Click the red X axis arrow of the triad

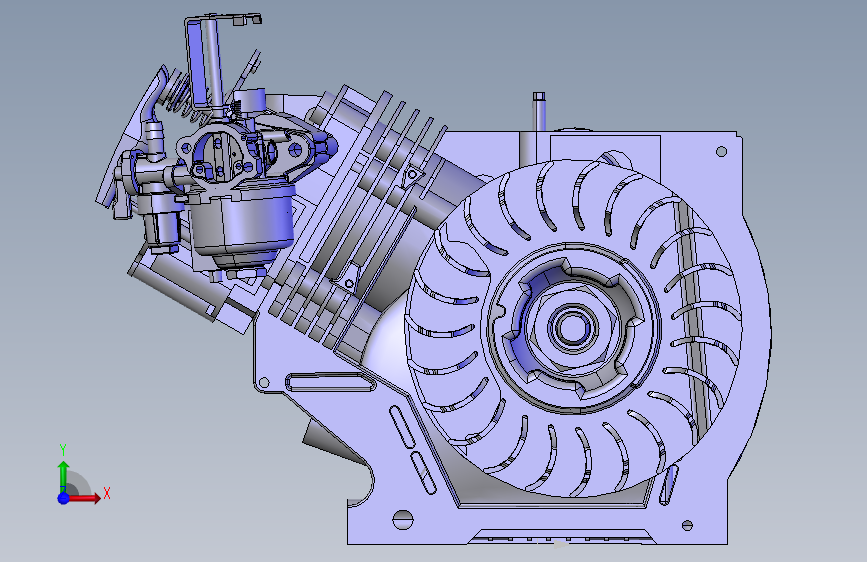pyautogui.click(x=84, y=498)
